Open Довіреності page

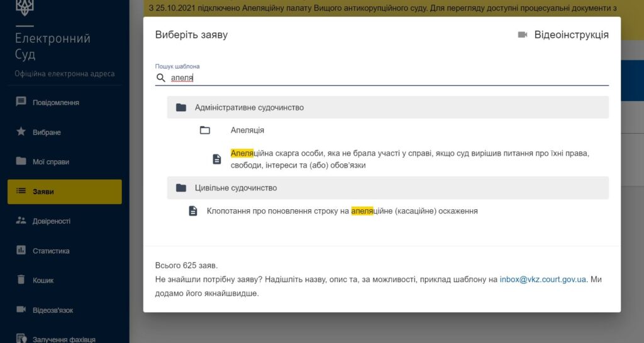(x=65, y=221)
